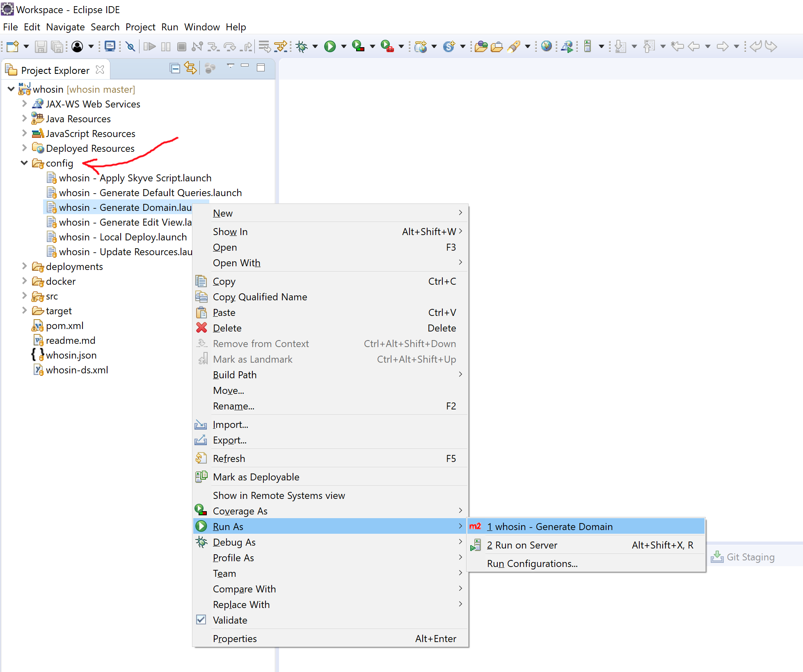Click Export... in the context menu
Viewport: 803px width, 672px height.
coord(330,440)
